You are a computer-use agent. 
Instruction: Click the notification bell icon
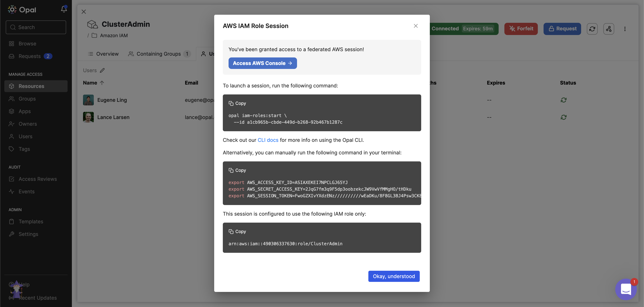click(64, 9)
